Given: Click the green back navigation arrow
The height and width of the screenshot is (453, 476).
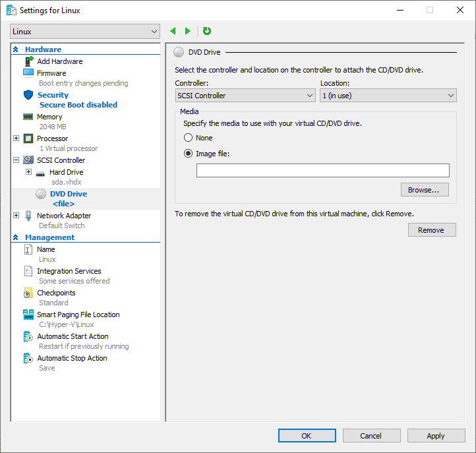Looking at the screenshot, I should pyautogui.click(x=173, y=31).
